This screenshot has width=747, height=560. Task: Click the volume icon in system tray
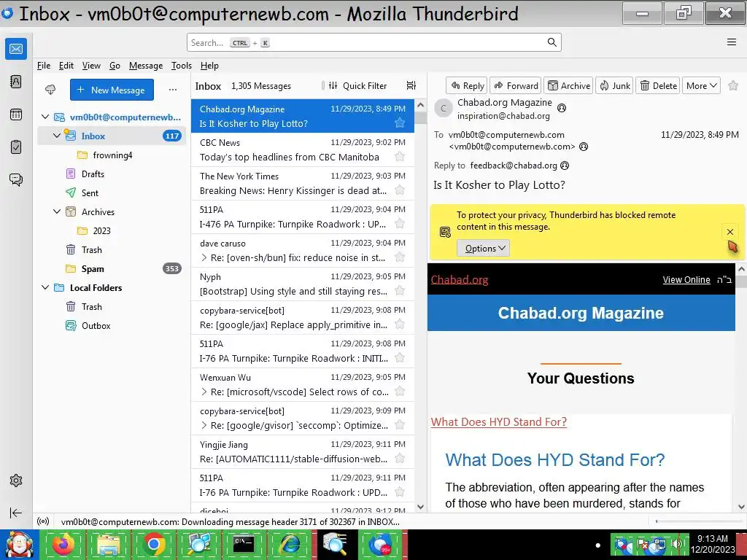(x=676, y=544)
